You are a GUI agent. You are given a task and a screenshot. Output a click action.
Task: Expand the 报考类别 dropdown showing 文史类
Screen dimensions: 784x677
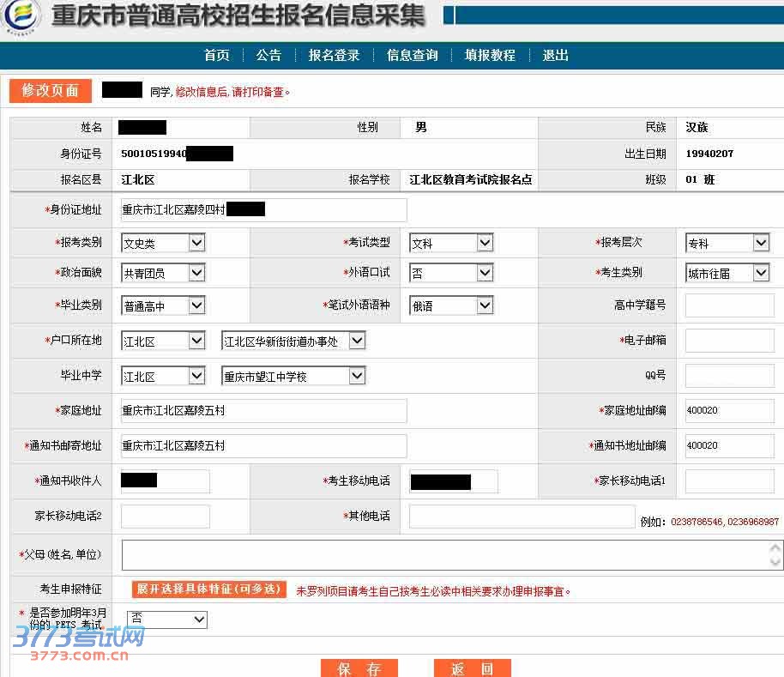pos(163,243)
